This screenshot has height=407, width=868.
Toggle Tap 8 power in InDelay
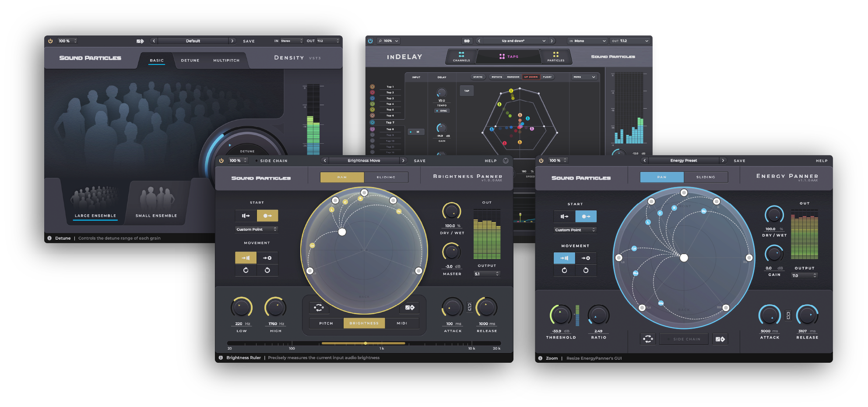(373, 129)
